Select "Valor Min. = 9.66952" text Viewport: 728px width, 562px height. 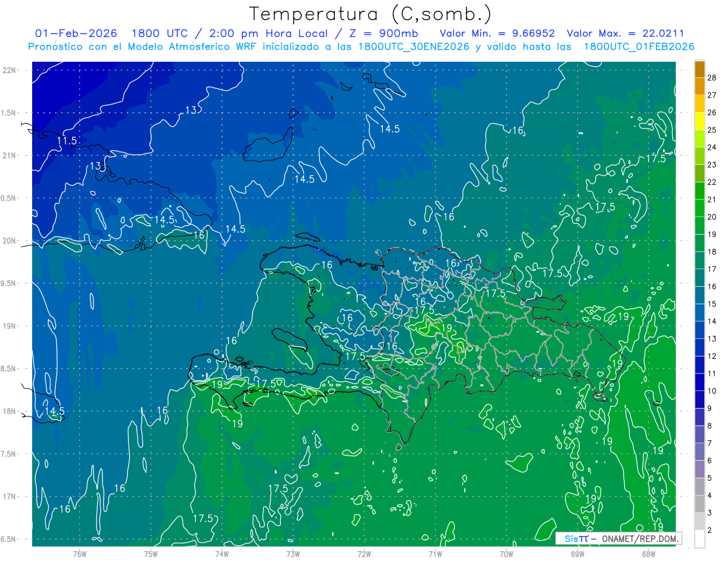click(497, 33)
